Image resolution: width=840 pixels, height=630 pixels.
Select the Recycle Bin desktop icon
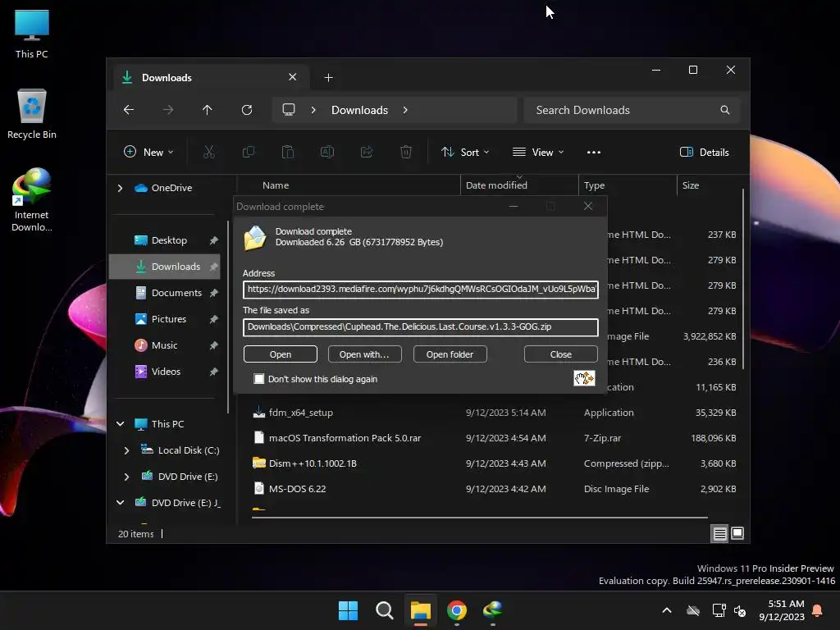pos(32,114)
